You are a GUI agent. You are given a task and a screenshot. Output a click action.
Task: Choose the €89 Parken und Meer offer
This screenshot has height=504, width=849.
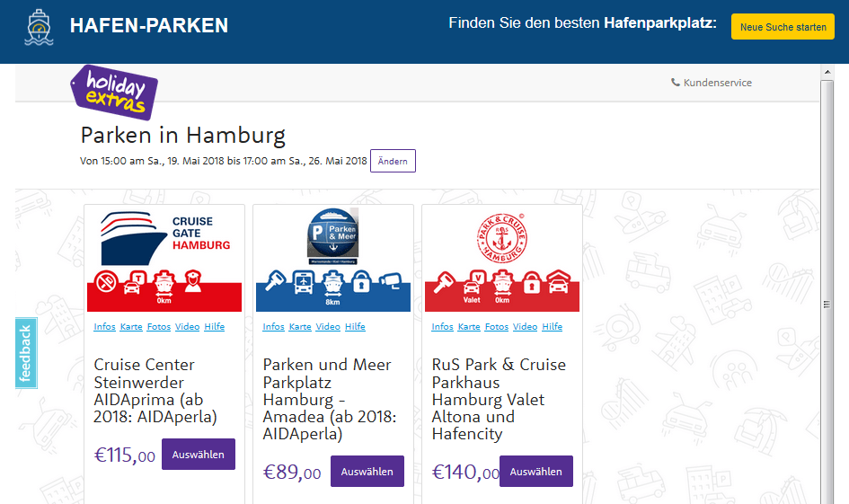click(367, 471)
